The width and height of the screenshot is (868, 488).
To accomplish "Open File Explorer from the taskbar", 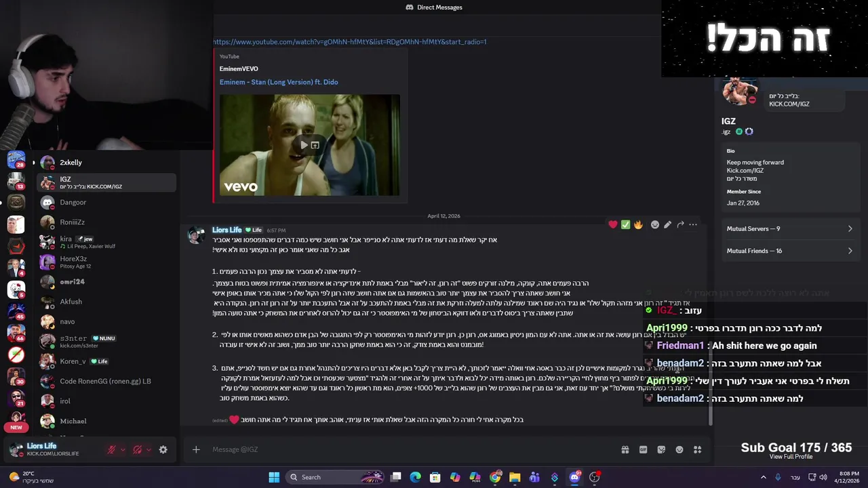I will pyautogui.click(x=515, y=477).
